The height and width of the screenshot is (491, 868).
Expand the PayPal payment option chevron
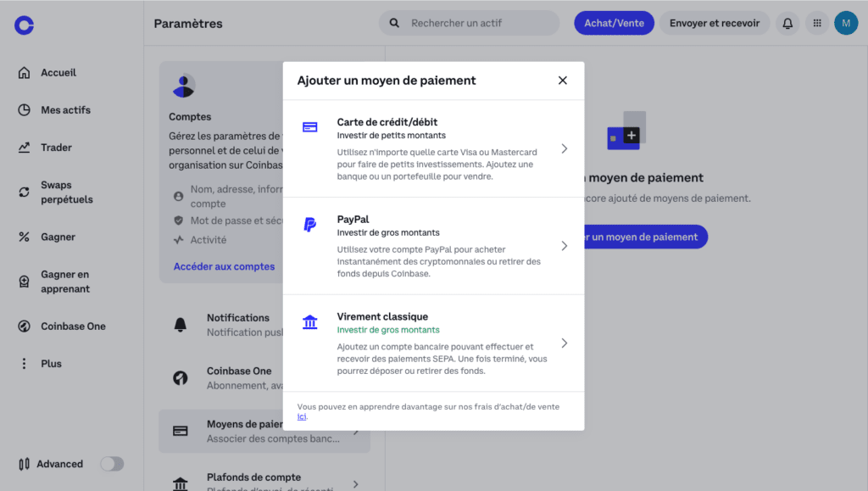pyautogui.click(x=564, y=246)
